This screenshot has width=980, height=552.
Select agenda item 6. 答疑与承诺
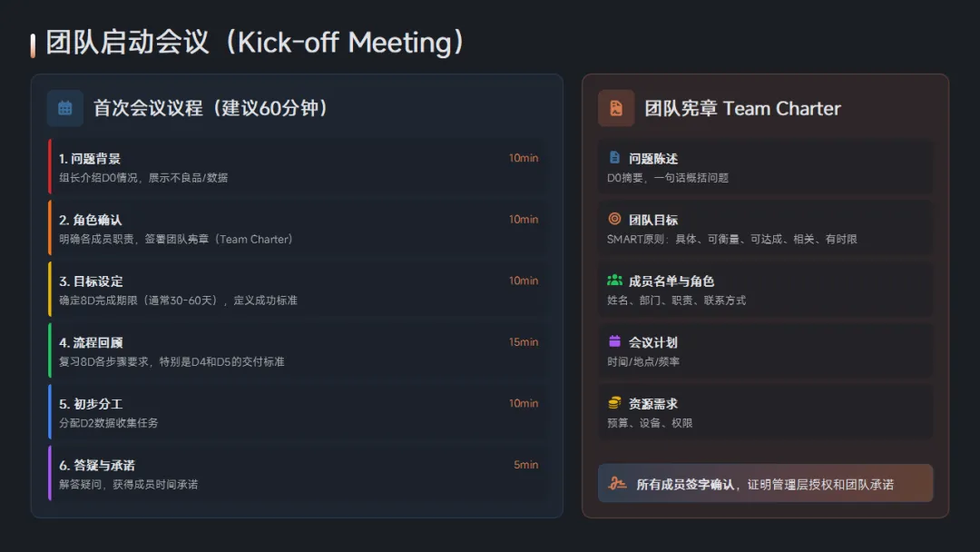(296, 473)
